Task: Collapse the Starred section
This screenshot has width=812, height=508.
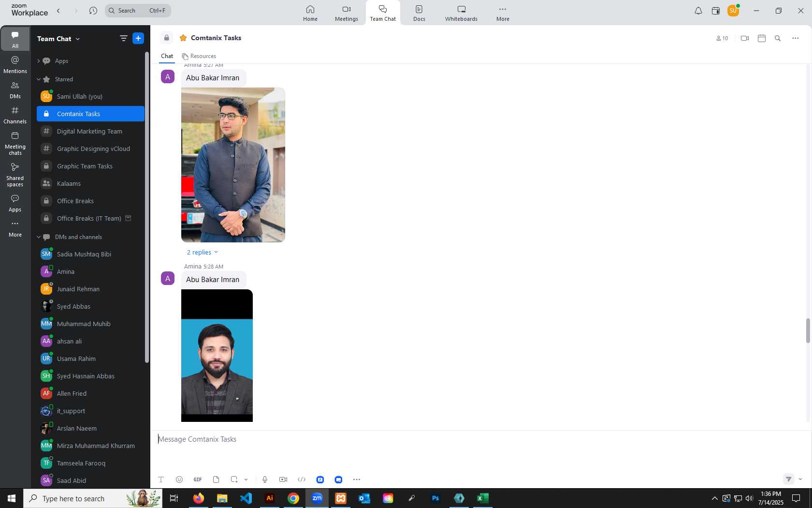Action: (x=39, y=79)
